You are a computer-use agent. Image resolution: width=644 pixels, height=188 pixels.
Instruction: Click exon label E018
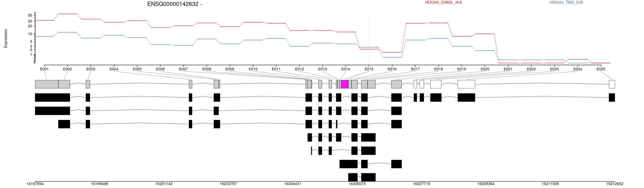(438, 69)
